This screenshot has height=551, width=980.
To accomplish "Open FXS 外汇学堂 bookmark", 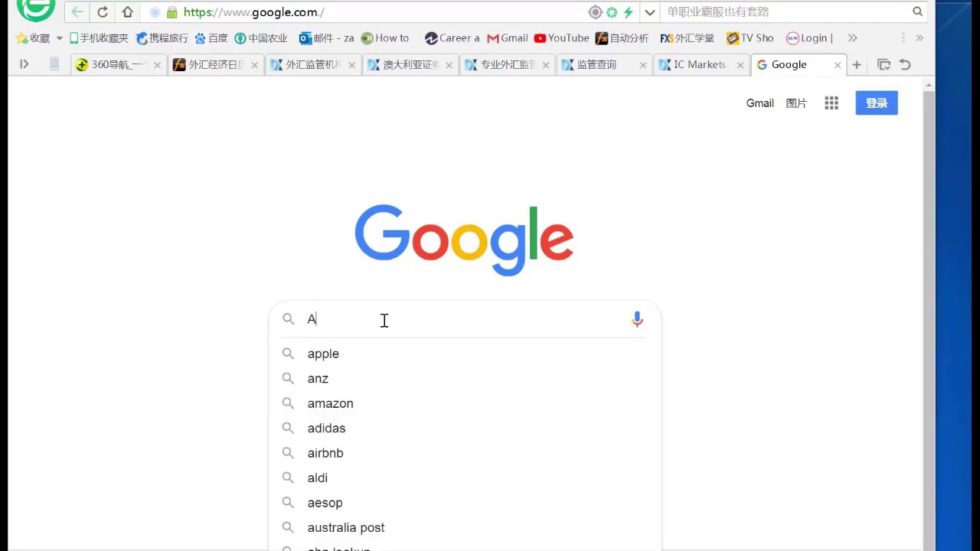I will (x=687, y=38).
